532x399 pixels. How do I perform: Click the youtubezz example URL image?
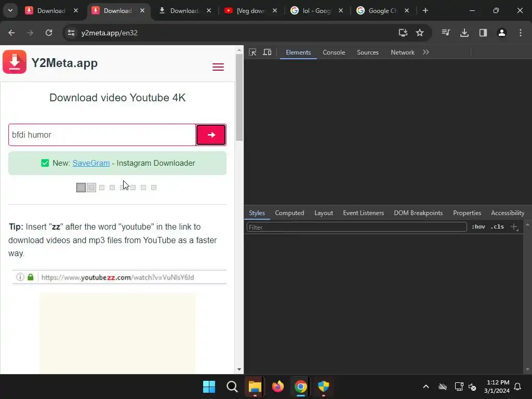click(x=119, y=277)
